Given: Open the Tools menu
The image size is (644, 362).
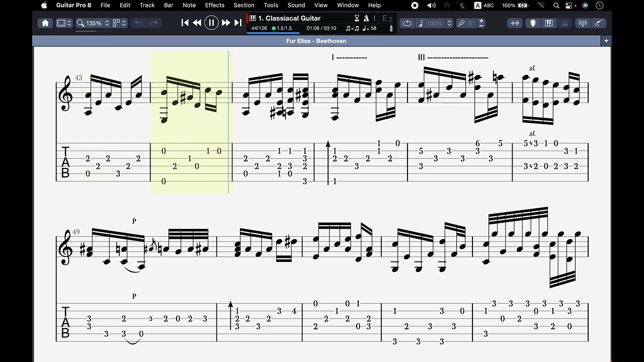Looking at the screenshot, I should (271, 5).
